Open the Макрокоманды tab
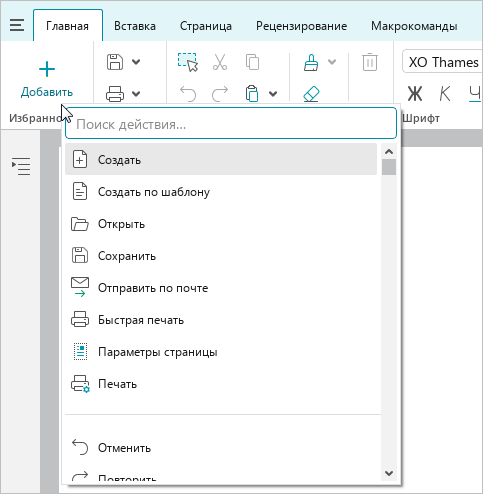 [x=414, y=26]
